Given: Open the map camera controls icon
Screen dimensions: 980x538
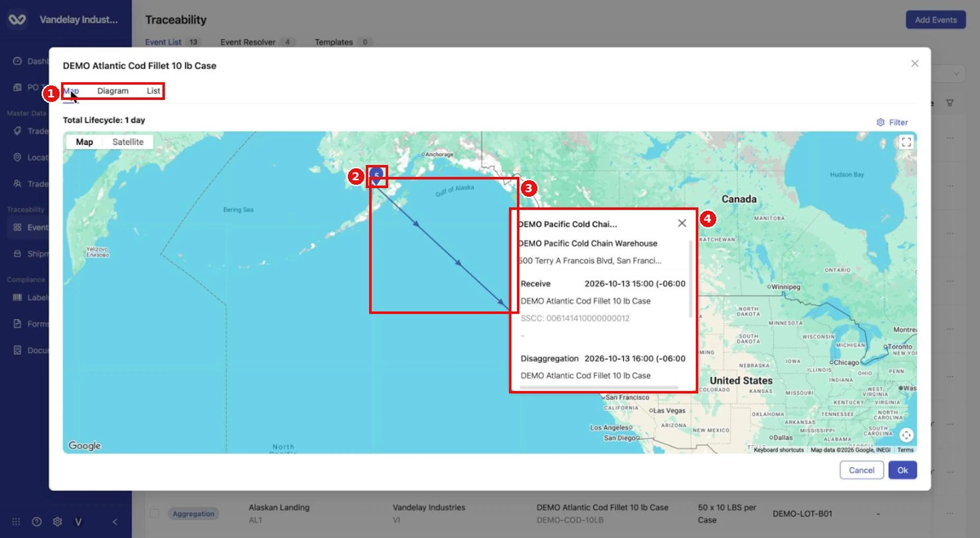Looking at the screenshot, I should [x=906, y=435].
